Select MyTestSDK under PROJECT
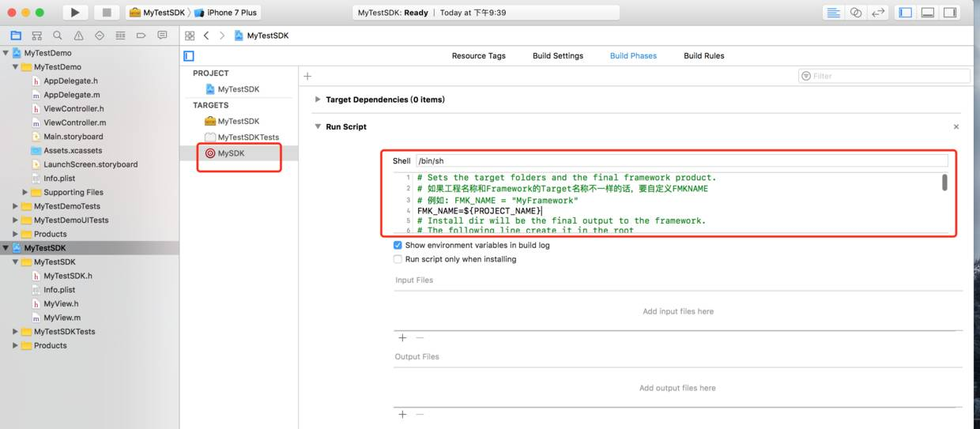Image resolution: width=980 pixels, height=429 pixels. (x=239, y=89)
